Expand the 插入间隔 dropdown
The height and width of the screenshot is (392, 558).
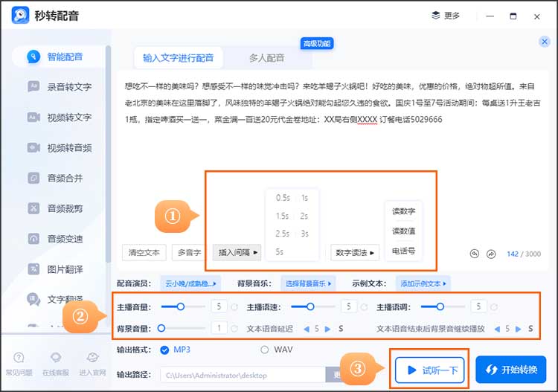(239, 253)
